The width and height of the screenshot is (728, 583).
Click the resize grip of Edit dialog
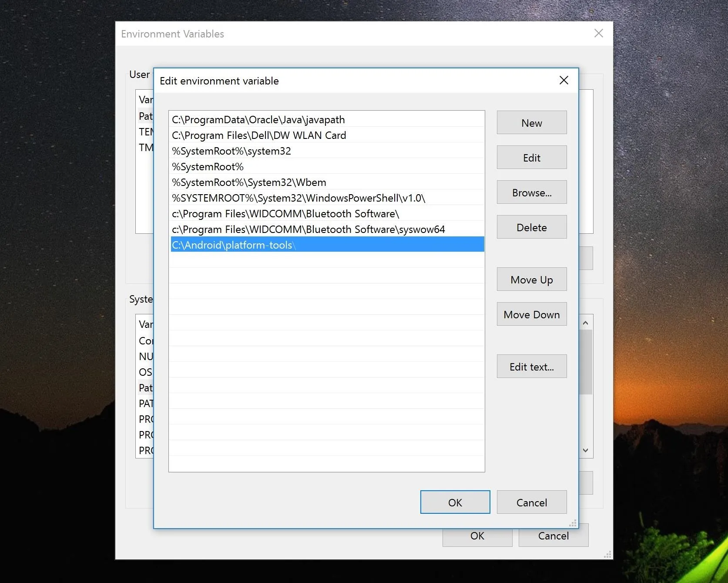(x=573, y=523)
